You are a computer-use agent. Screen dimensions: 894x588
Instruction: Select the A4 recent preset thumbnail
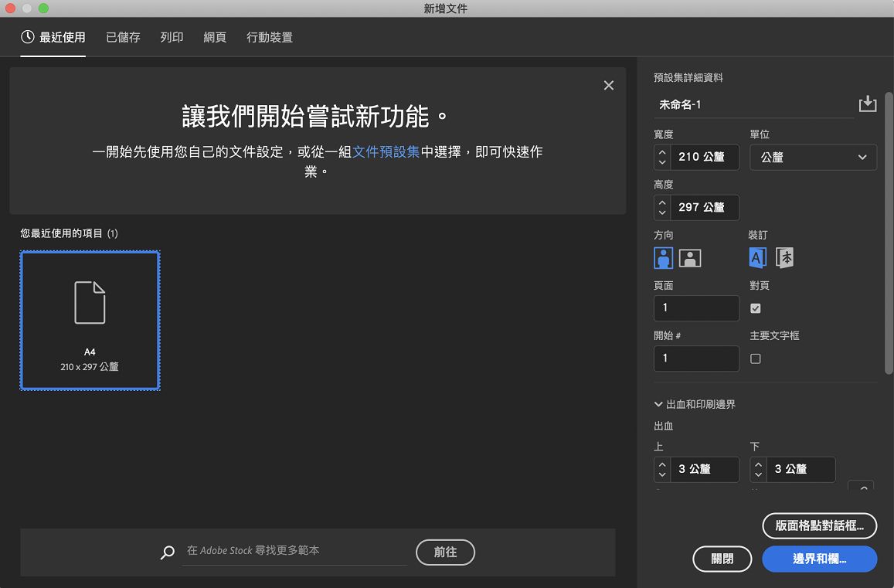(90, 321)
